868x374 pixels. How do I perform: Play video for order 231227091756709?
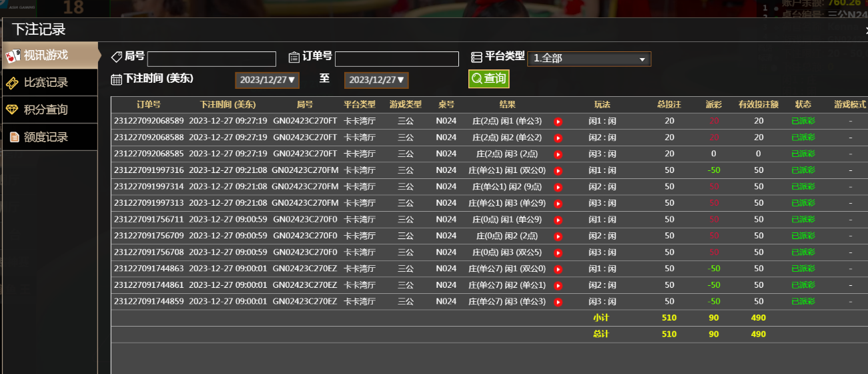(x=558, y=236)
